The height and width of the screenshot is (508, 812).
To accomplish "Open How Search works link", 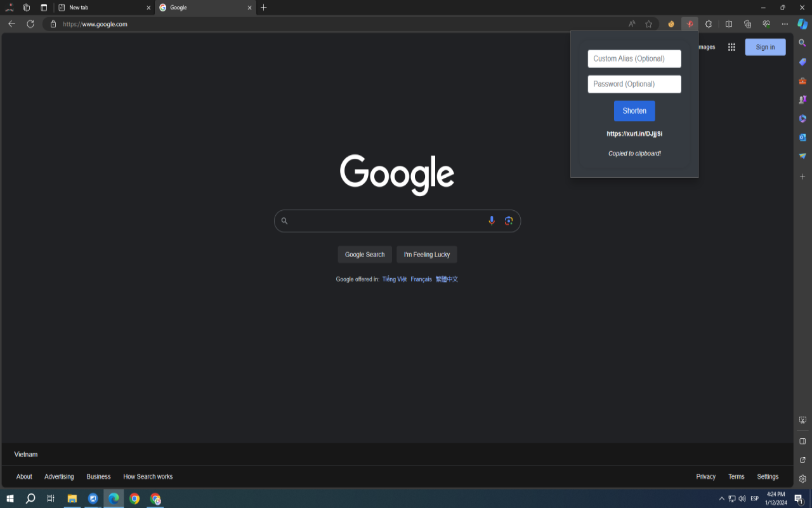I will 148,477.
